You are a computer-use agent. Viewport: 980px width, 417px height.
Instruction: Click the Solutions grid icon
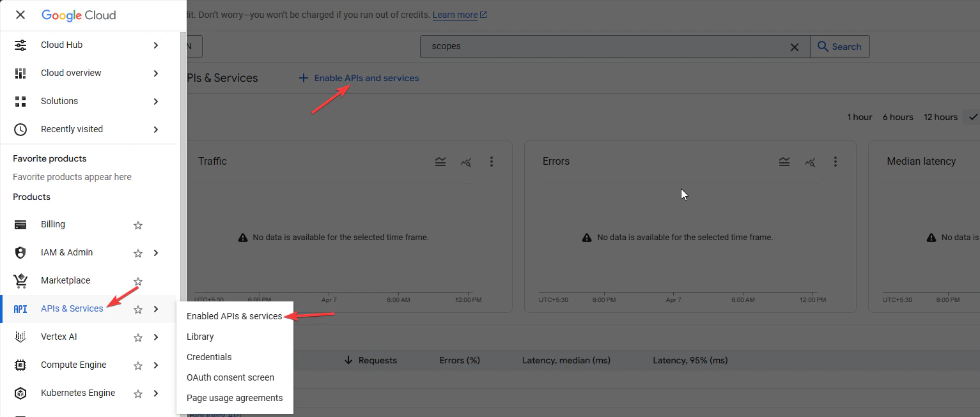20,102
